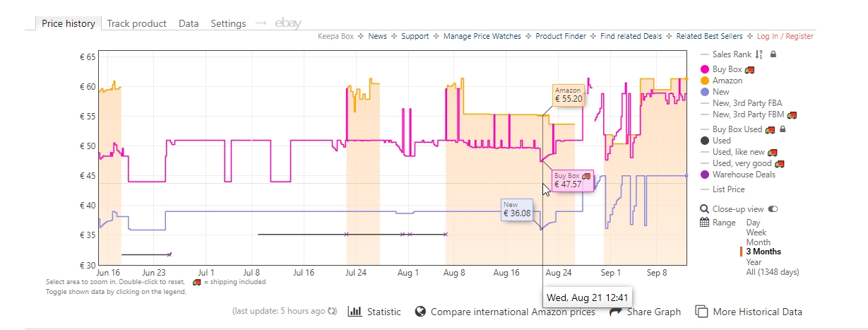Screen dimensions: 868x330
Task: Set range to All (1348 days)
Action: coord(773,271)
